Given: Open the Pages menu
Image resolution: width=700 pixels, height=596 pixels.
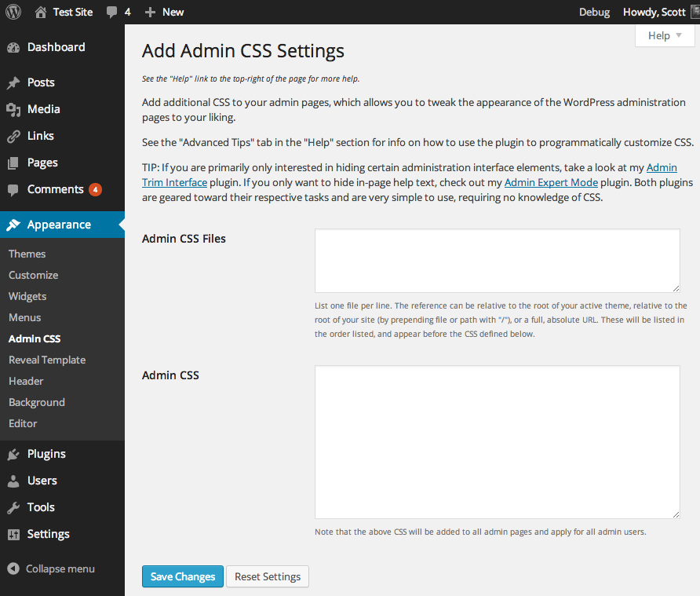Looking at the screenshot, I should click(42, 163).
